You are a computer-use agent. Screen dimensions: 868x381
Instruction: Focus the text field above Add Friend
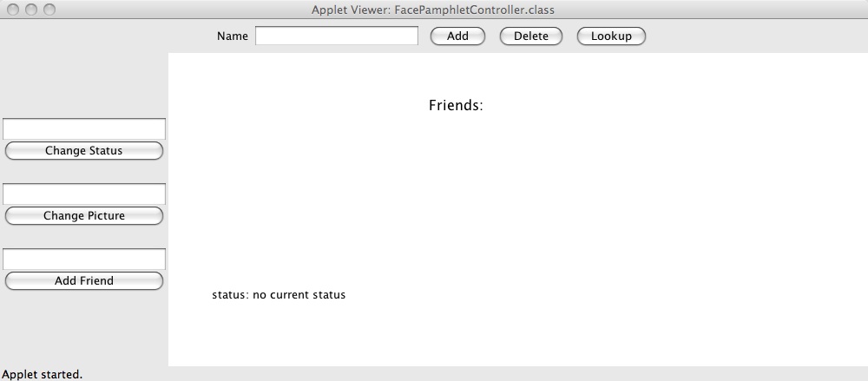coord(84,259)
